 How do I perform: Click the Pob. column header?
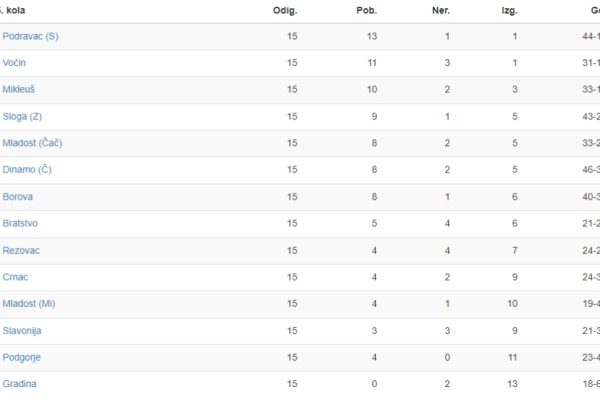[x=367, y=11]
